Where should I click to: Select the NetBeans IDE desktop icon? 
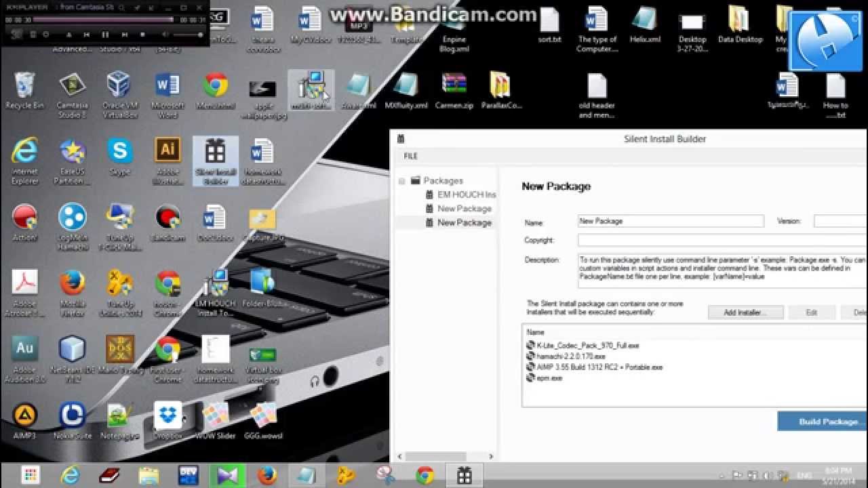coord(72,359)
